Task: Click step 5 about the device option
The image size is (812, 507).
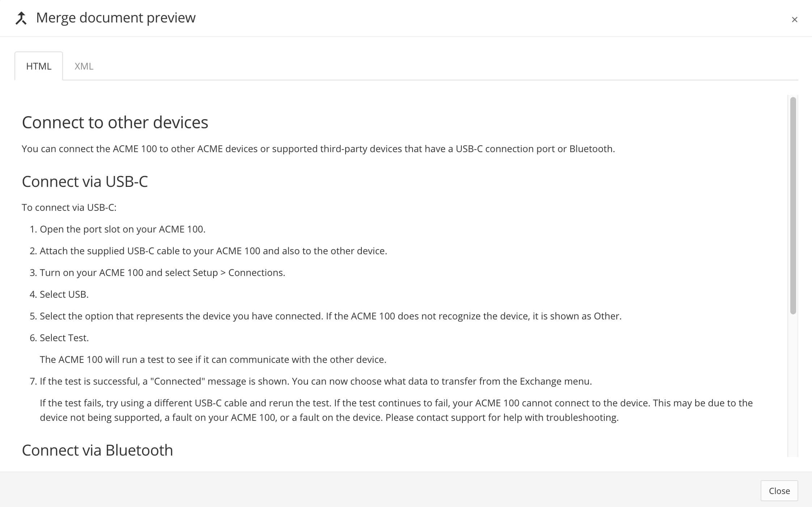Action: (x=330, y=316)
